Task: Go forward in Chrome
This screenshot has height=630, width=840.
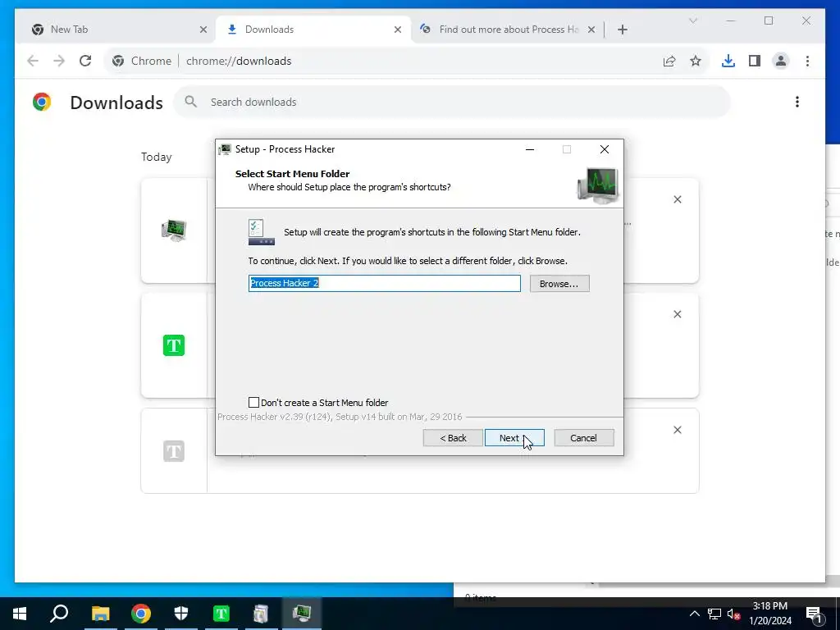Action: [59, 61]
